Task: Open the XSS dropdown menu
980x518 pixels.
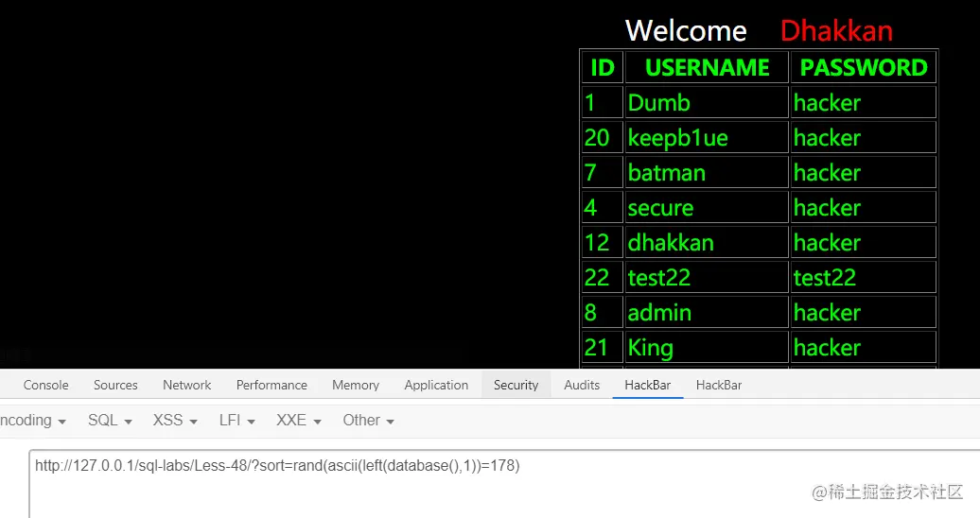Action: click(x=175, y=420)
